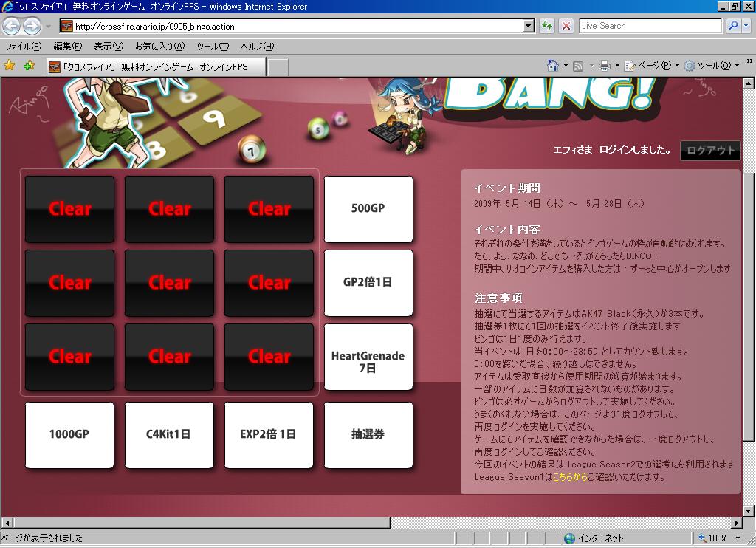Open the ヘルプ(H) menu

coord(257,47)
